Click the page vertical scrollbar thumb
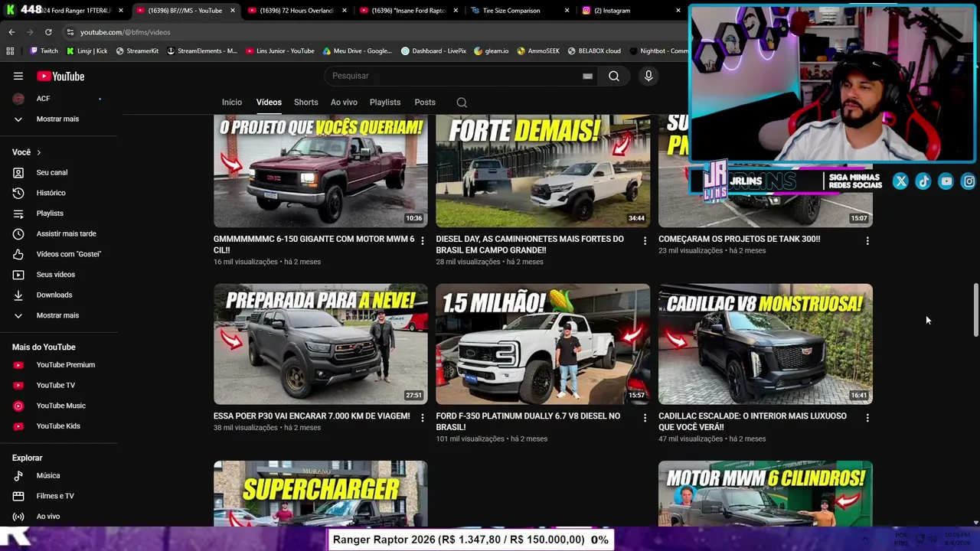This screenshot has height=551, width=980. (975, 310)
